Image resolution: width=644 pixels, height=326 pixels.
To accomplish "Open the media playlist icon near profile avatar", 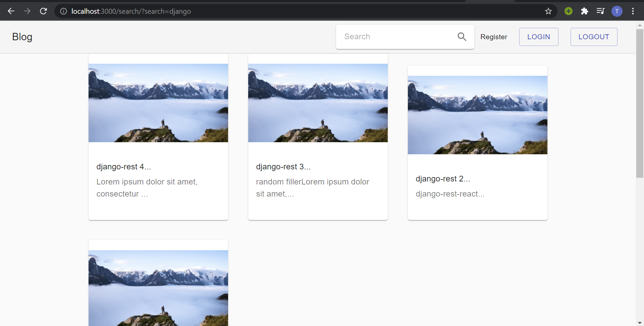I will click(x=601, y=11).
